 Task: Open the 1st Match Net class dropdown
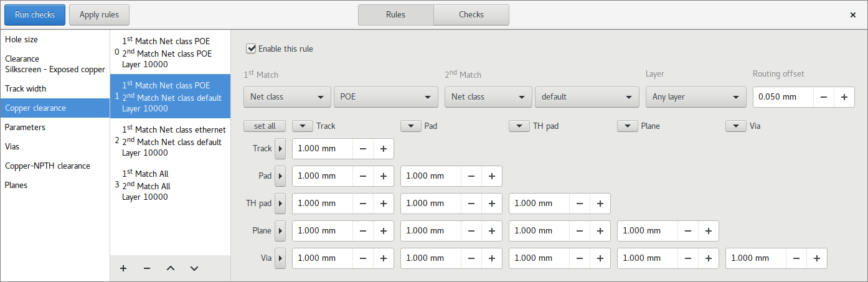coord(287,97)
